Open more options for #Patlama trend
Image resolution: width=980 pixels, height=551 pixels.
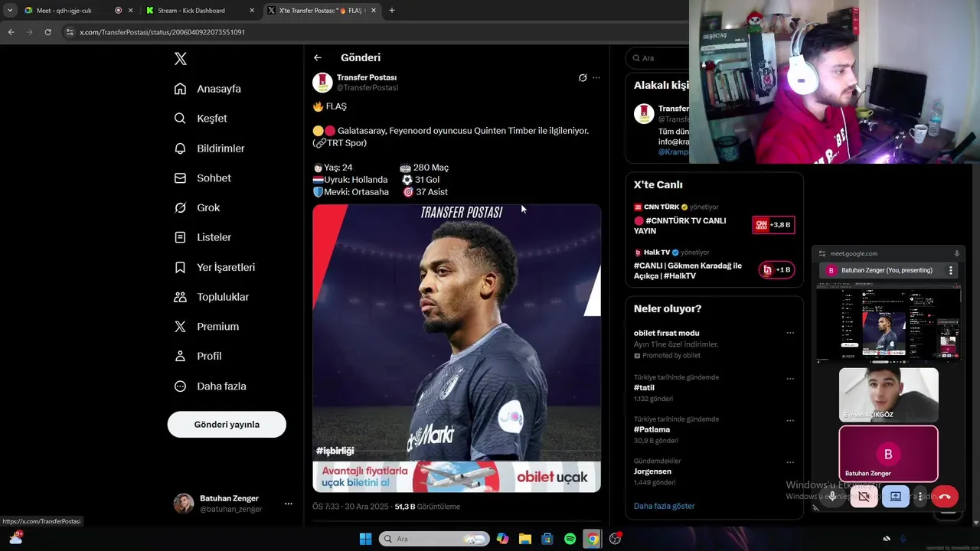click(790, 421)
